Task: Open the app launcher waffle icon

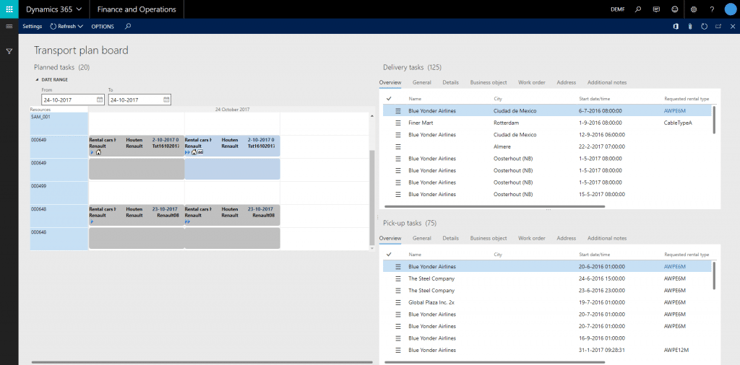Action: pyautogui.click(x=9, y=9)
